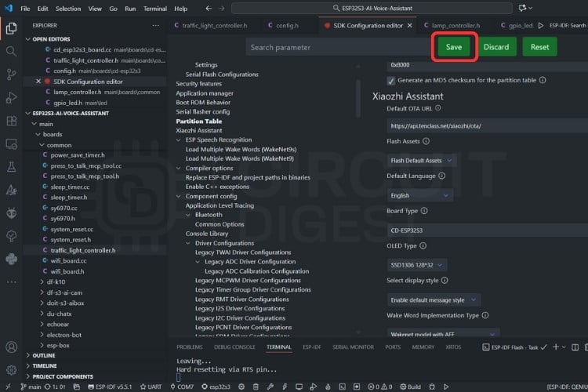This screenshot has height=392, width=588.
Task: Add a new terminal with the plus icon
Action: coord(556,347)
